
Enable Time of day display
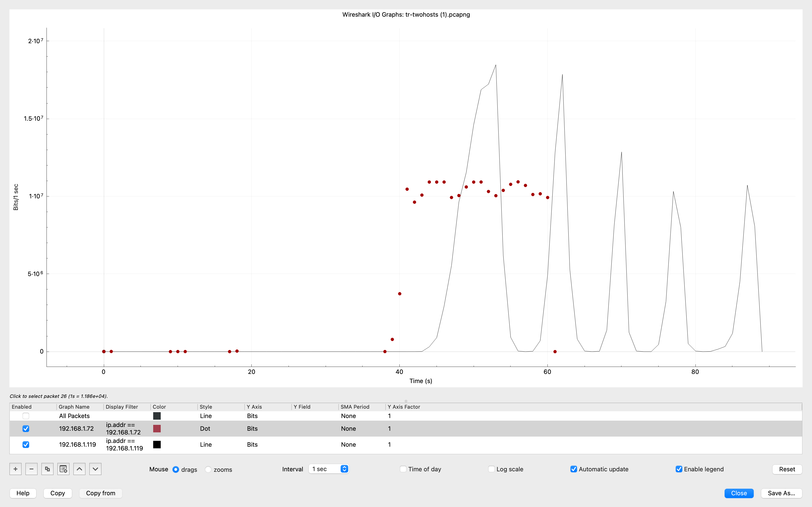pos(403,469)
